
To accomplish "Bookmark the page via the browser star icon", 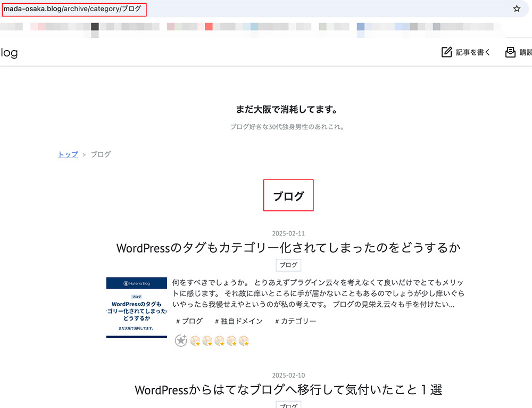I will [x=517, y=9].
